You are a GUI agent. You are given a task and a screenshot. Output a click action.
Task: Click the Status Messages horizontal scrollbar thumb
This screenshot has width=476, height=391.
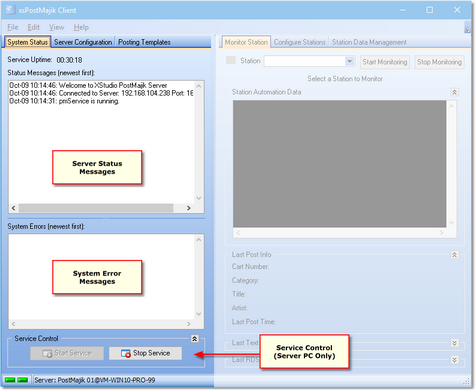click(x=96, y=208)
